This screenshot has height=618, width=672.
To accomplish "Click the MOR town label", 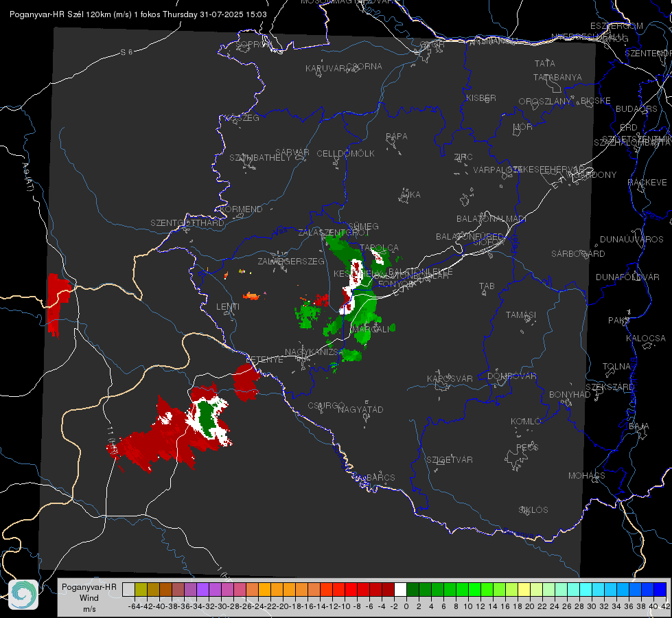I will pyautogui.click(x=523, y=127).
